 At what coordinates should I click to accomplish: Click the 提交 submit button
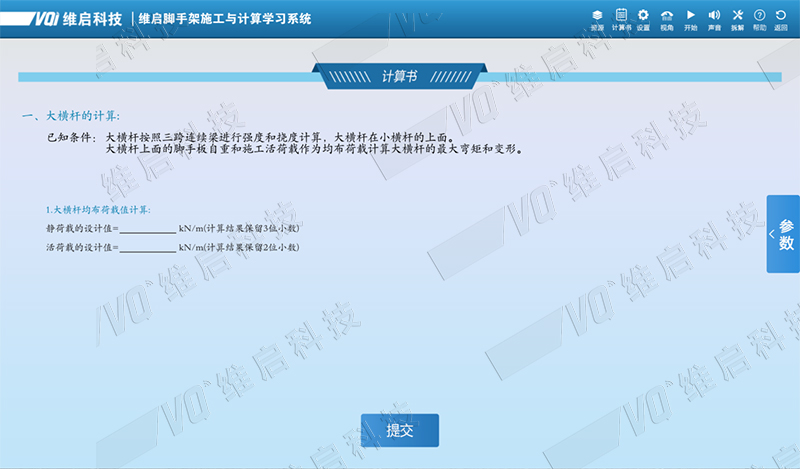coord(399,430)
